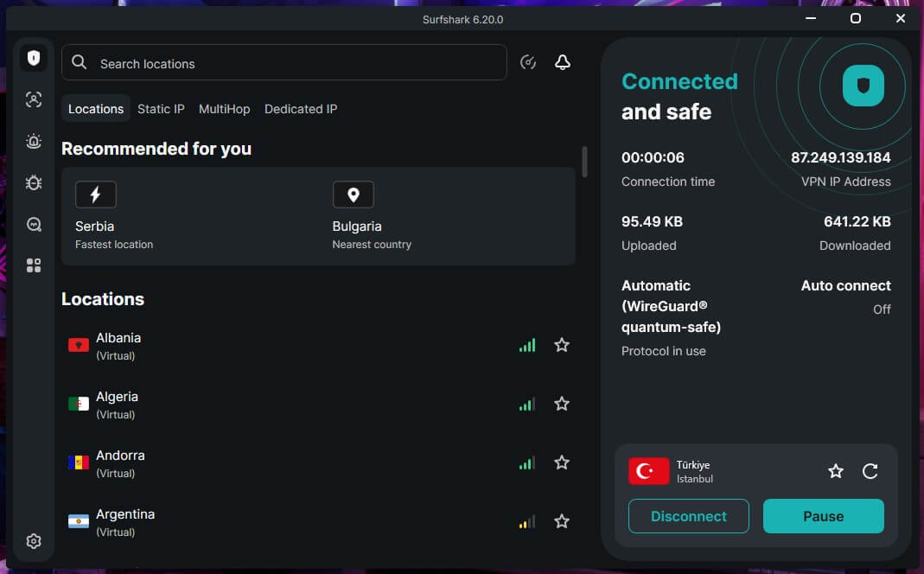Image resolution: width=924 pixels, height=574 pixels.
Task: Rotate IP for the Türkiye connection
Action: 870,471
